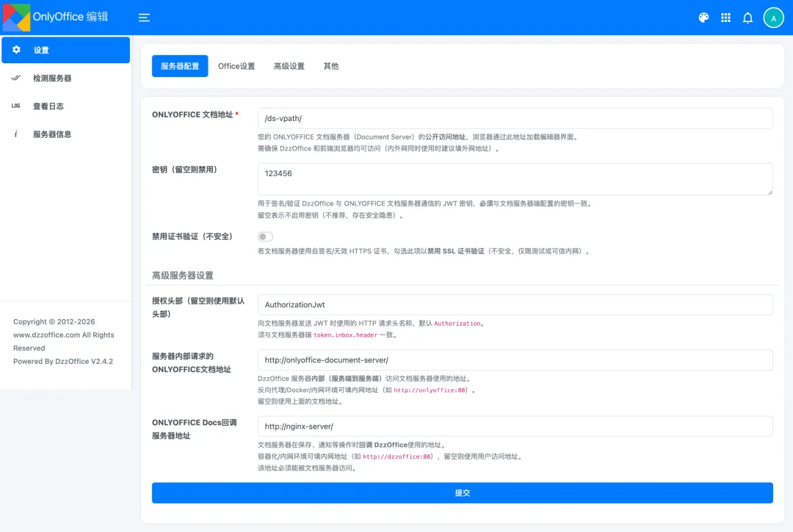This screenshot has width=793, height=532.
Task: Switch to the 服务器配置 tab
Action: pos(180,66)
